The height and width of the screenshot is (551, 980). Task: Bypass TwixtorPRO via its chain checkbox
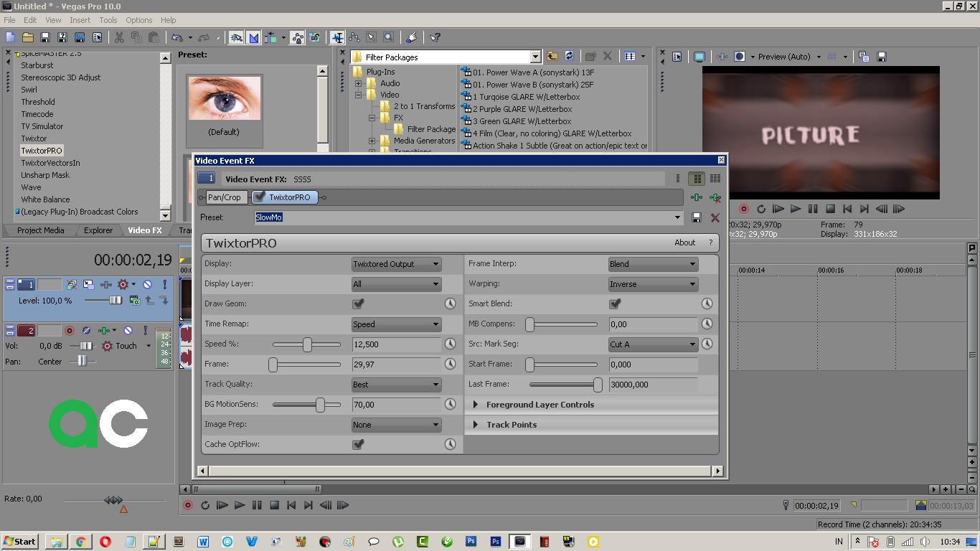[x=260, y=197]
